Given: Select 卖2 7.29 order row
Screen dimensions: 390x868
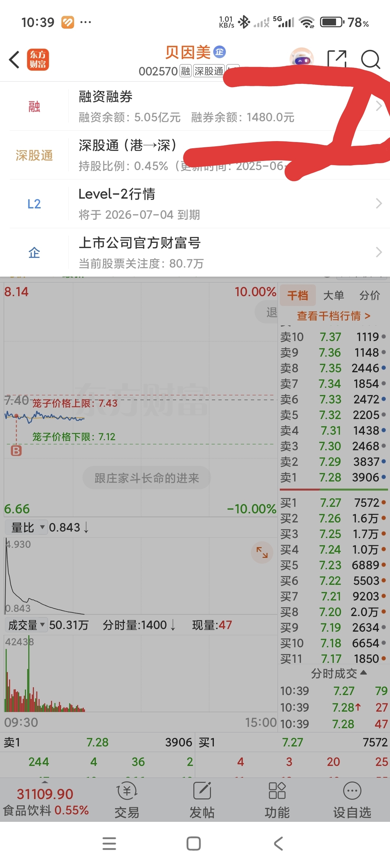Looking at the screenshot, I should (333, 462).
